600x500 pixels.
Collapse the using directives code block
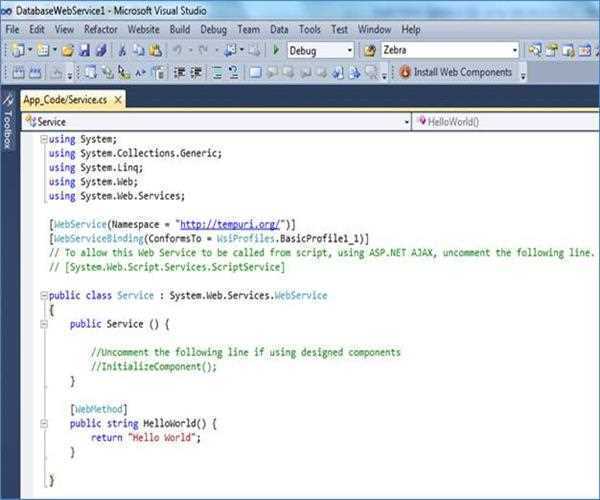(43, 140)
